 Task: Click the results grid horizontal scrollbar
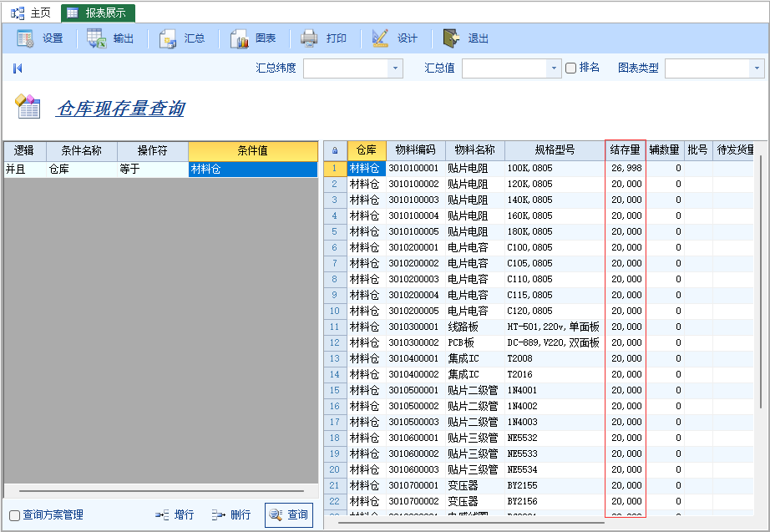[x=471, y=523]
